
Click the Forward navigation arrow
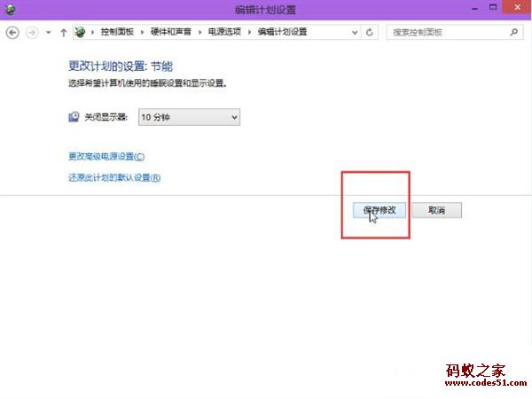click(x=33, y=32)
